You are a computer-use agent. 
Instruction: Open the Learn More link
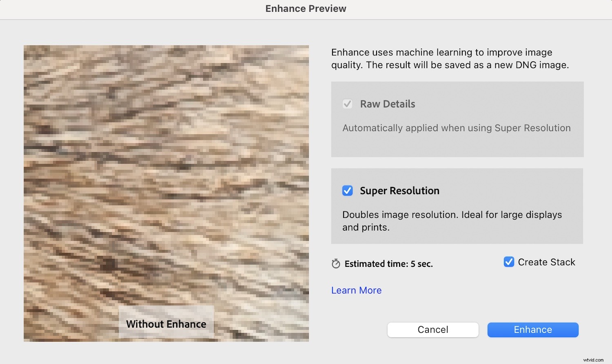coord(356,290)
